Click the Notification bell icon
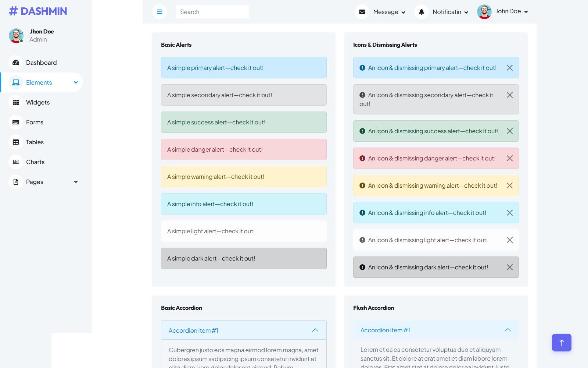This screenshot has height=368, width=588. (422, 12)
